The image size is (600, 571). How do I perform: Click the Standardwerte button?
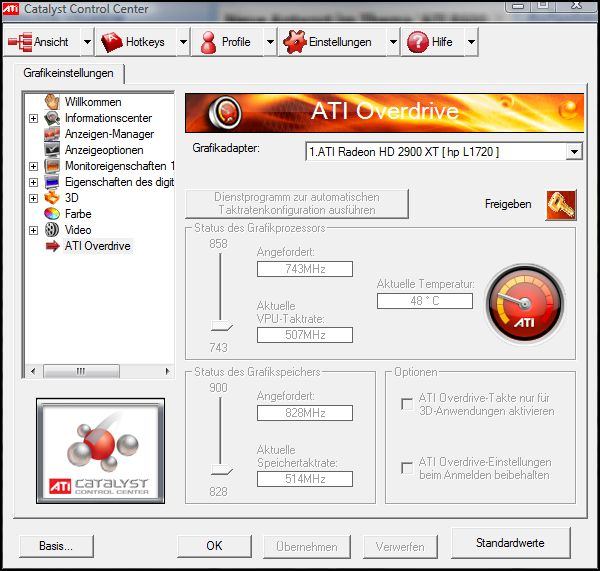[510, 543]
